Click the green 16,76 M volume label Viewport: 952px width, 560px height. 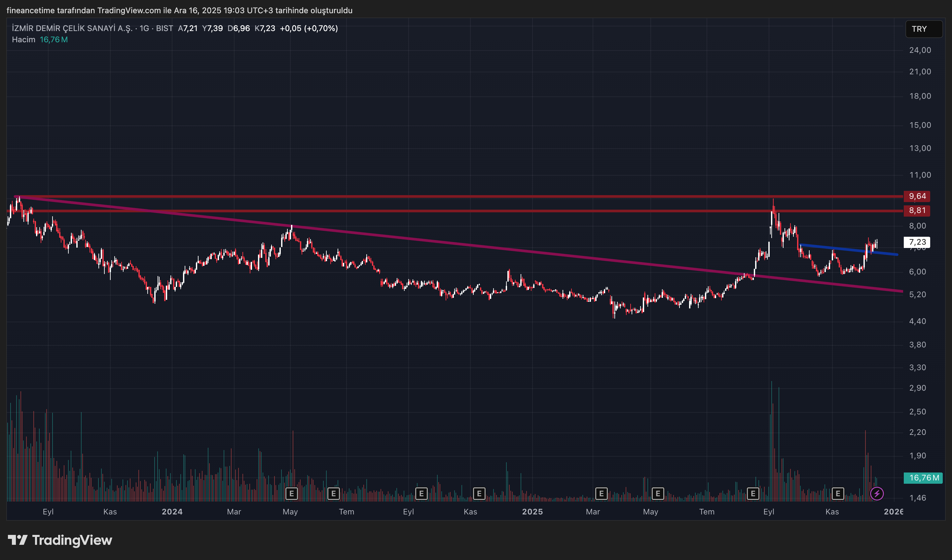click(923, 478)
